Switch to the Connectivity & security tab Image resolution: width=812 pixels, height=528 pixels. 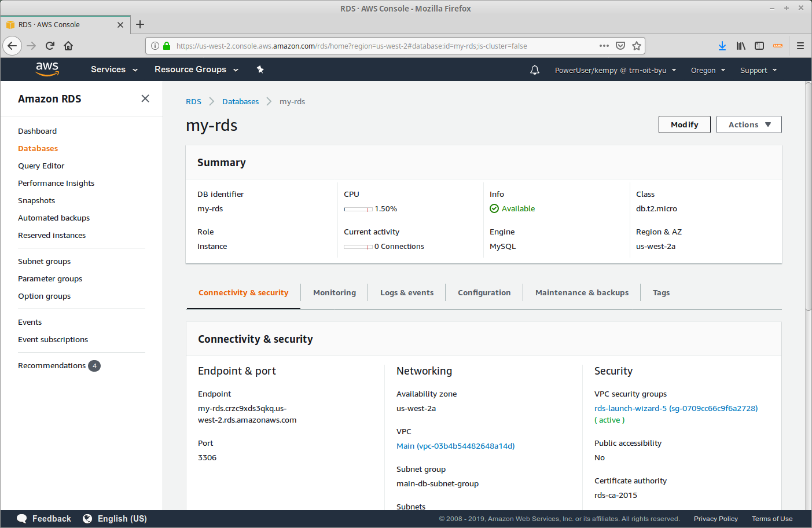coord(243,293)
